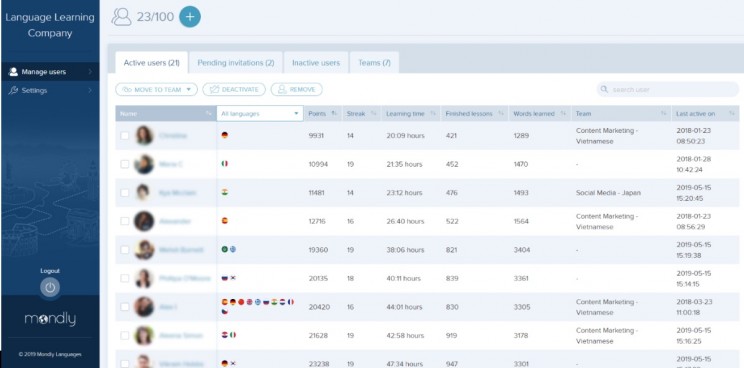Expand Manage users chevron in sidebar
744x368 pixels.
(x=90, y=72)
